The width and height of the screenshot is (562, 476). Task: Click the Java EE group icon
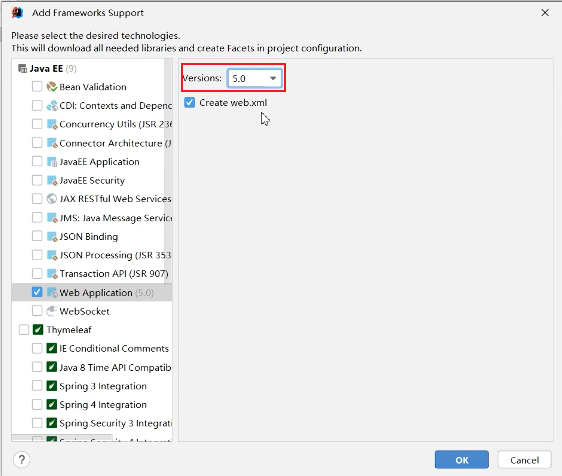(x=23, y=68)
